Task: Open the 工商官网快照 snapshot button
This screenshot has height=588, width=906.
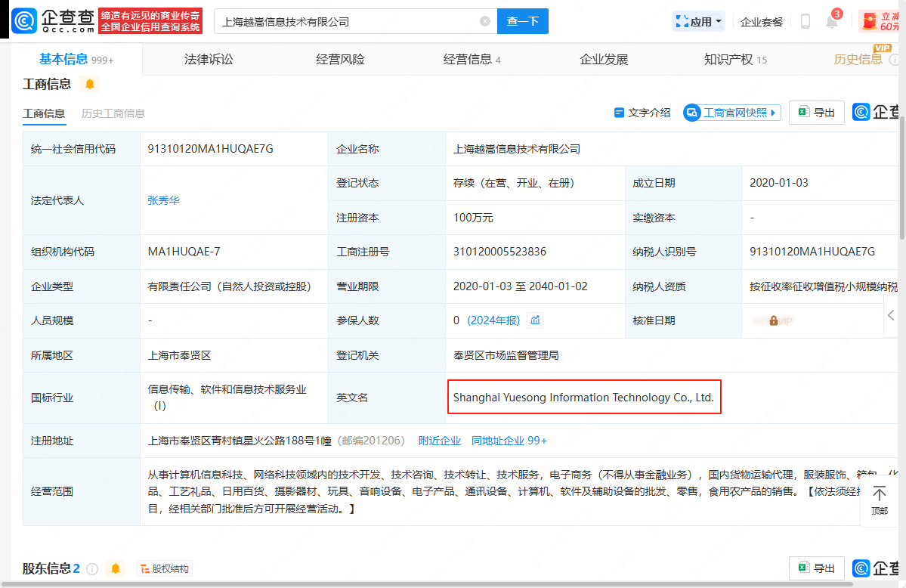Action: pos(732,113)
